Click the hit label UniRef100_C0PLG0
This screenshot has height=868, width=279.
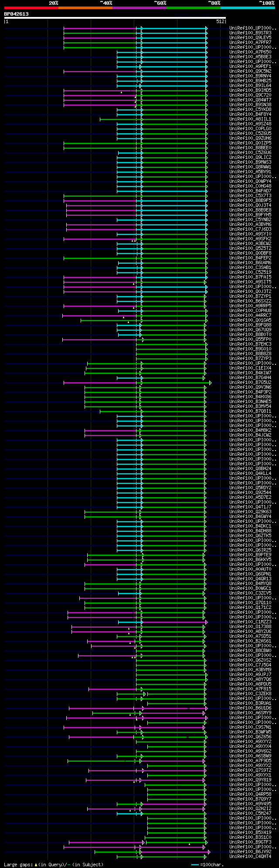coord(250,129)
